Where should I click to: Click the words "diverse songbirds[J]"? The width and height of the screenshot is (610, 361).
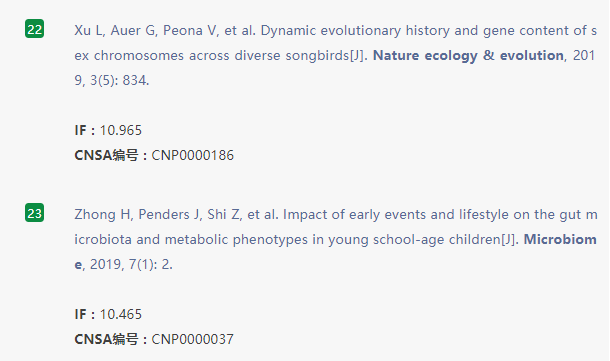300,56
